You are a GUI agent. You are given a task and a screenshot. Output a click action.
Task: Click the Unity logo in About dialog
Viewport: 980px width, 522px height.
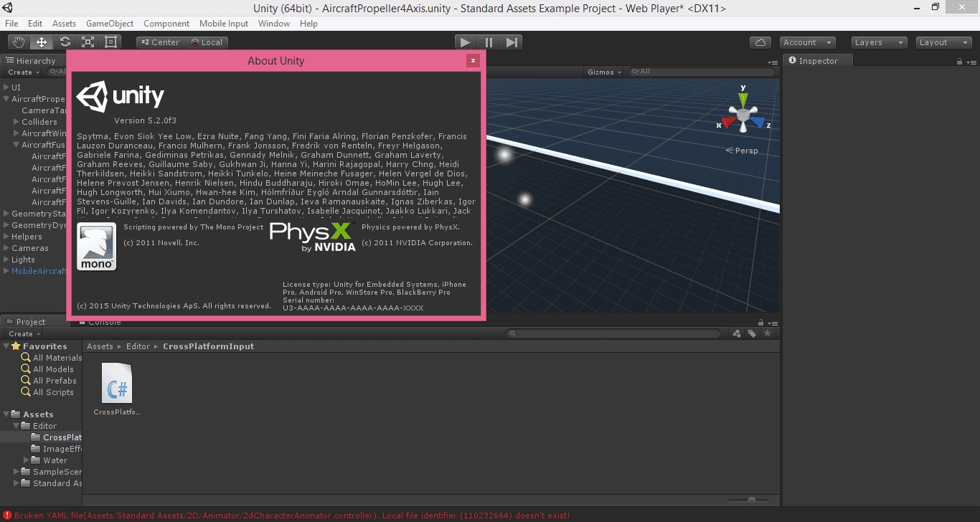point(121,97)
